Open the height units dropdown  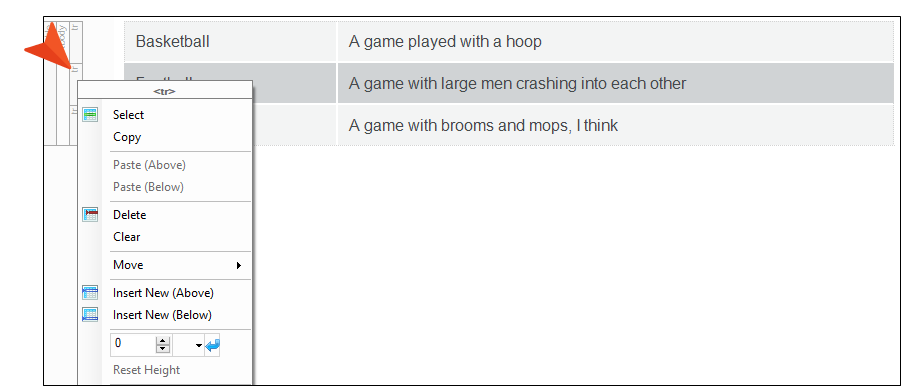click(189, 345)
